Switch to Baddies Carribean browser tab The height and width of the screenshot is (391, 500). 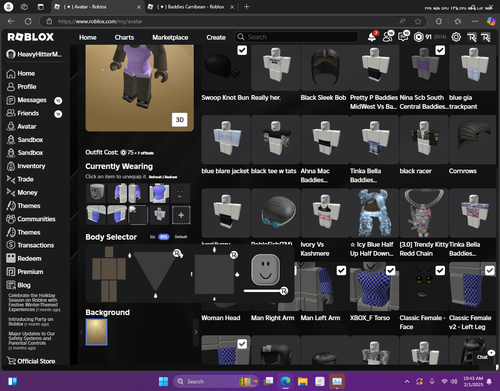click(190, 7)
